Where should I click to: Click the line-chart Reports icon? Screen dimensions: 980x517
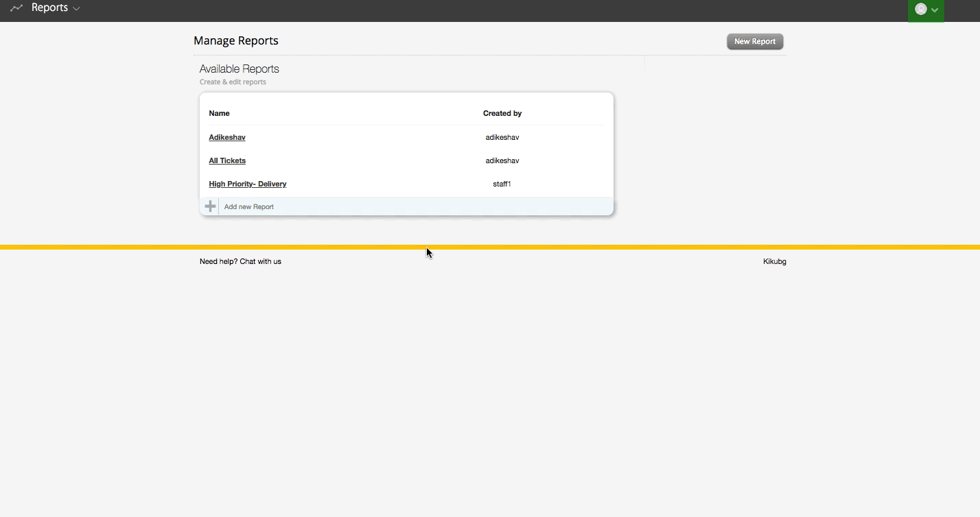tap(16, 8)
